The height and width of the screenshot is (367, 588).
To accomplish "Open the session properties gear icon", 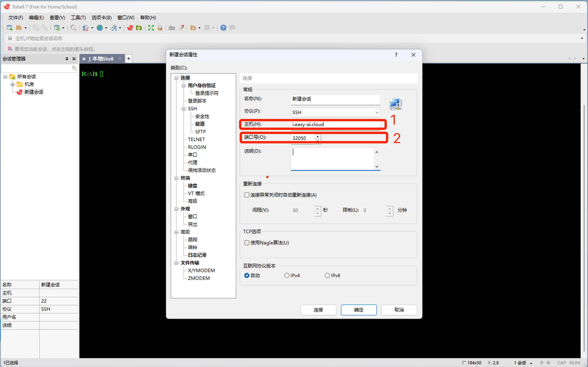I will click(x=57, y=28).
